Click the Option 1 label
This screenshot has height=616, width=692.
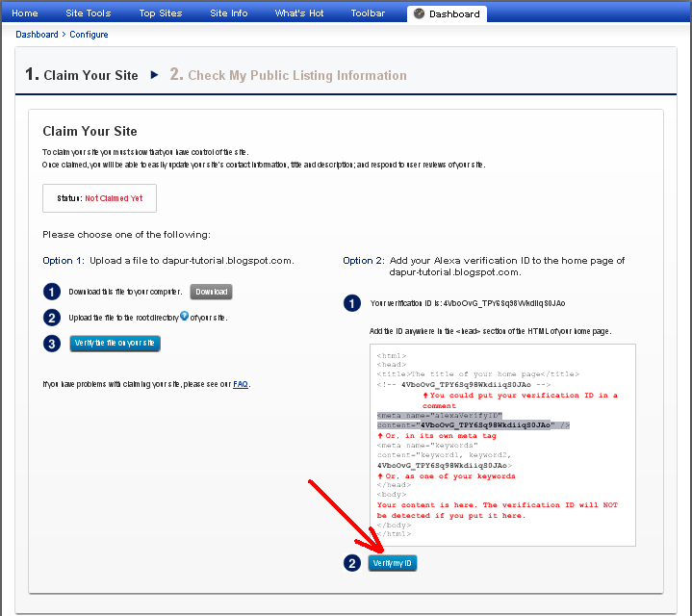coord(64,260)
